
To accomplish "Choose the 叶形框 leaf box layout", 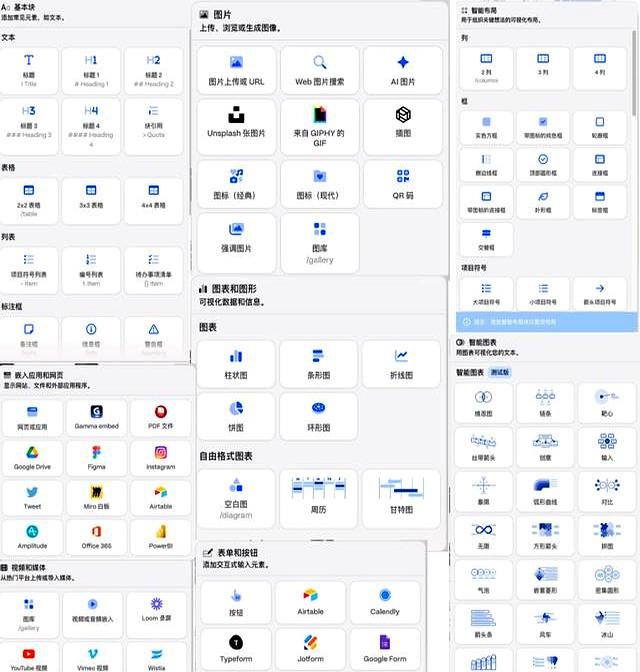I will coord(543,202).
